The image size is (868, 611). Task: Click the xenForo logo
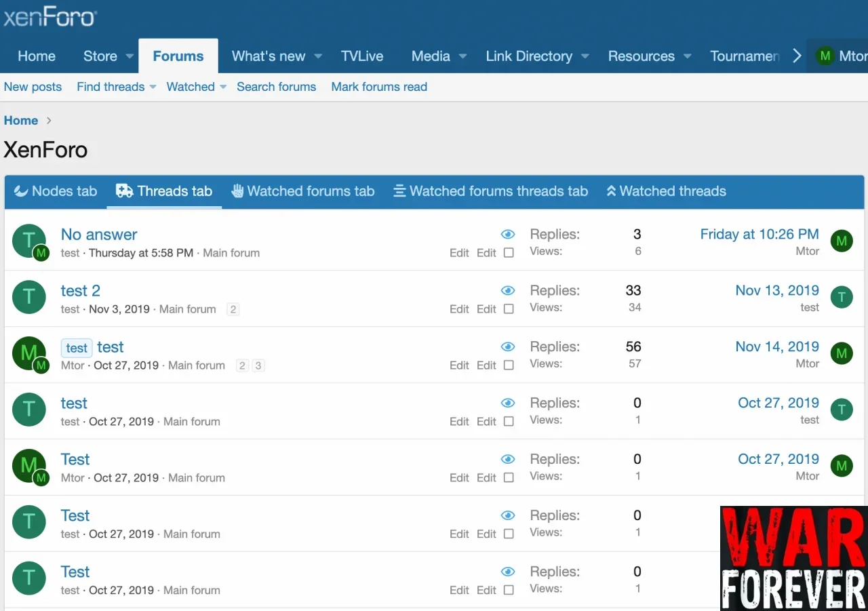(x=49, y=18)
